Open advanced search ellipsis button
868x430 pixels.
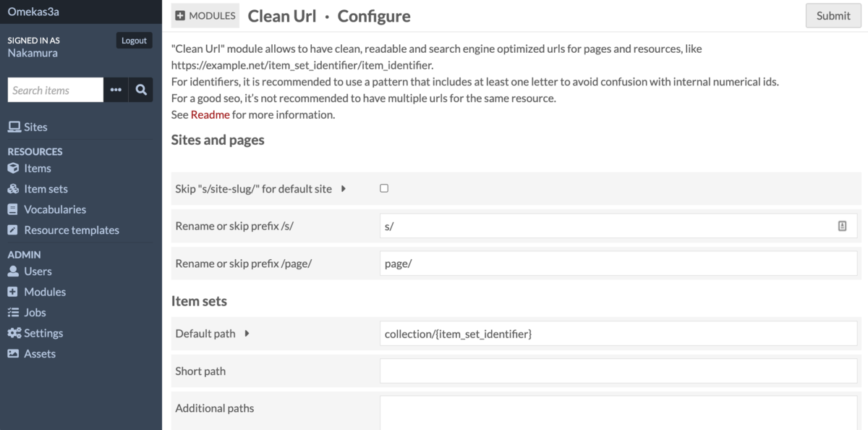click(x=116, y=90)
